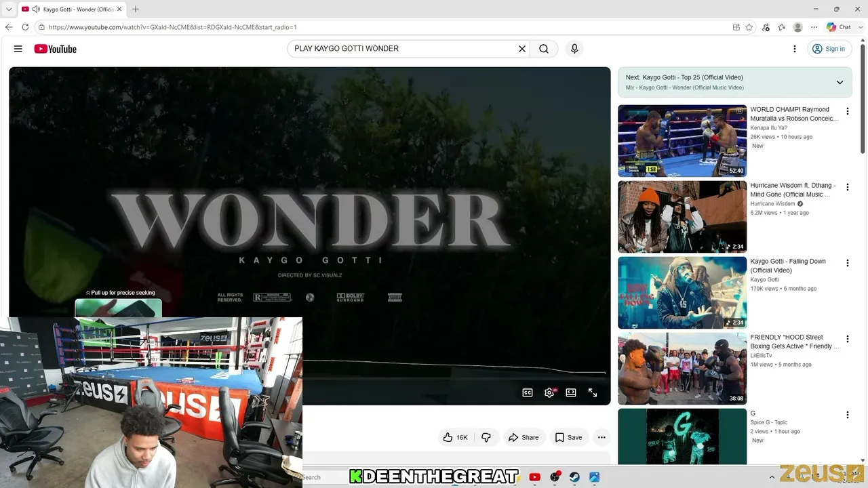Go back to the previous page
The width and height of the screenshot is (868, 488).
(x=9, y=27)
